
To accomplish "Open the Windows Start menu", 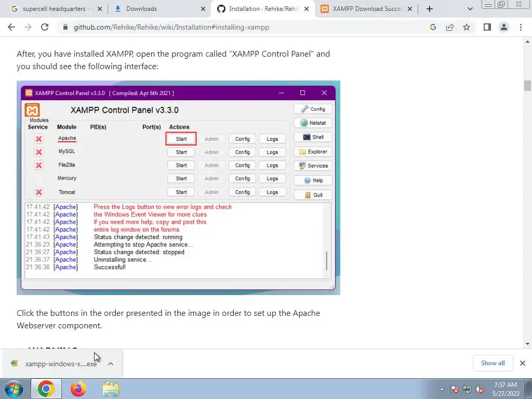I will (x=14, y=389).
